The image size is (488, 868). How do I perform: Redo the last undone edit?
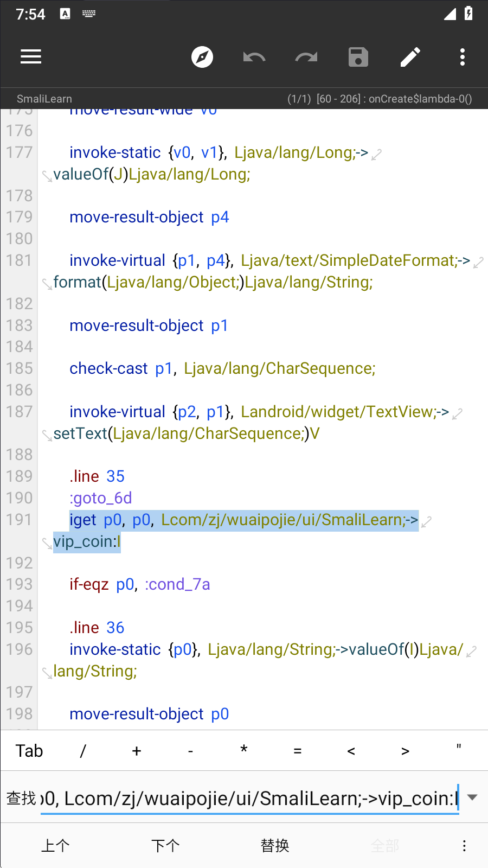pos(306,57)
